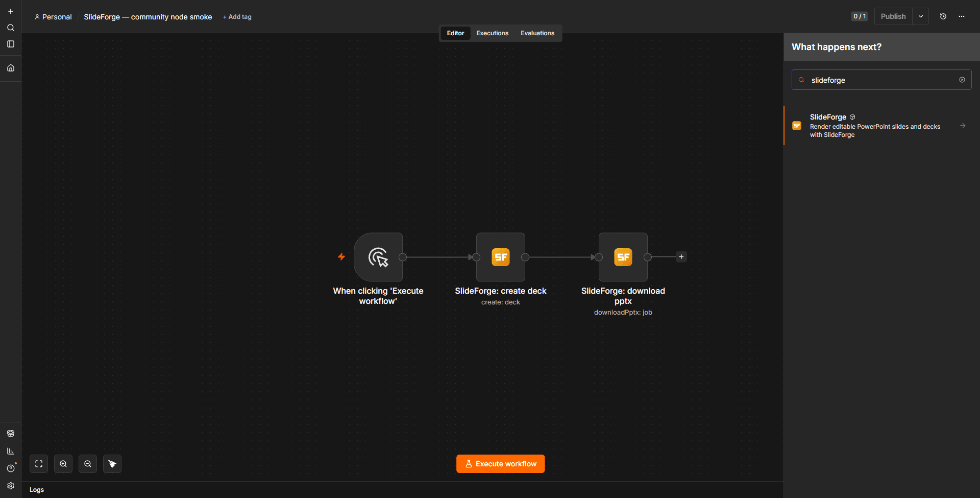Screen dimensions: 980x498
Task: Click the 'create: deck' subtitle text
Action: [x=501, y=302]
